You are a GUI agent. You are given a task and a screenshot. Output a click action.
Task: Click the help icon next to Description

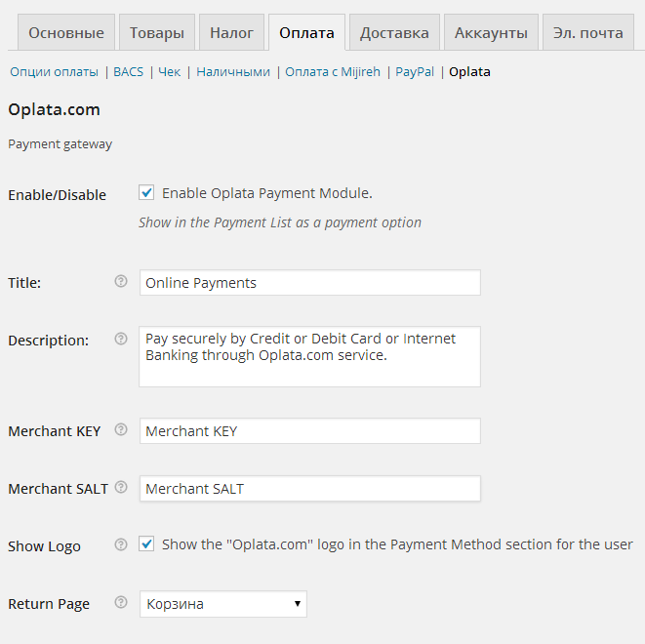pyautogui.click(x=121, y=339)
